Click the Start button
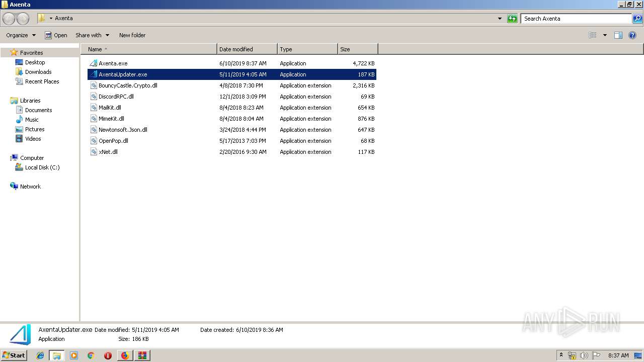Viewport: 644px width, 362px height. pos(14,355)
